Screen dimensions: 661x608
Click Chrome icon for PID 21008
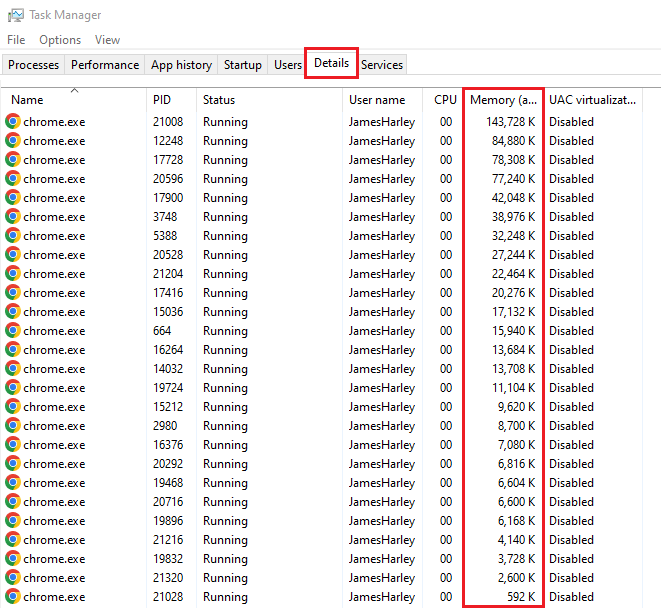pyautogui.click(x=13, y=122)
